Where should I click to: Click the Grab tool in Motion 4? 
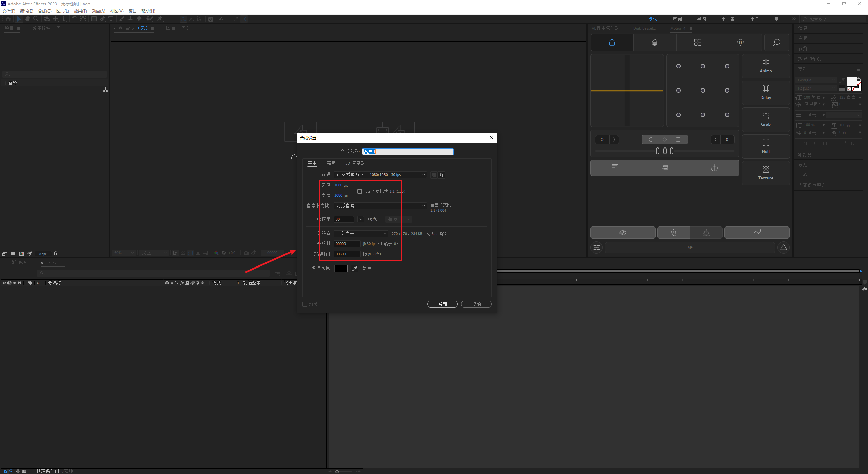[x=766, y=120]
